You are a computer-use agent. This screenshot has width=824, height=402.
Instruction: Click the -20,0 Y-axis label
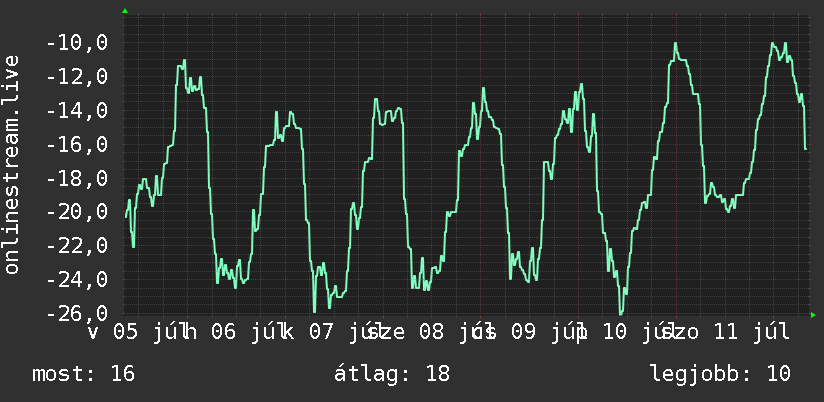77,212
